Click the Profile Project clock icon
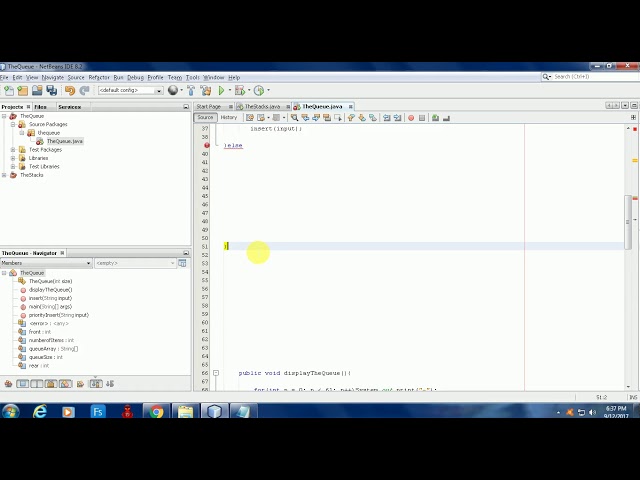This screenshot has width=640, height=480. point(259,91)
